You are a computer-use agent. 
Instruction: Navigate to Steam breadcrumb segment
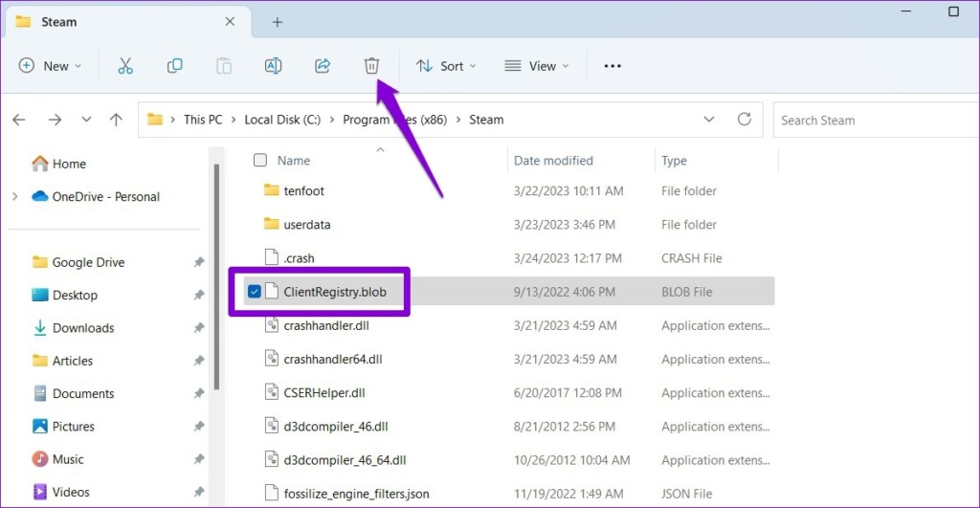[486, 120]
